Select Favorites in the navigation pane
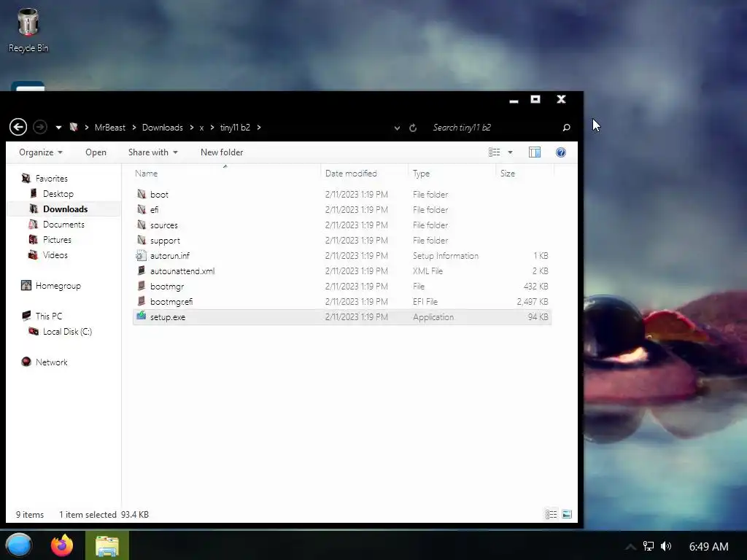This screenshot has height=560, width=747. point(52,179)
